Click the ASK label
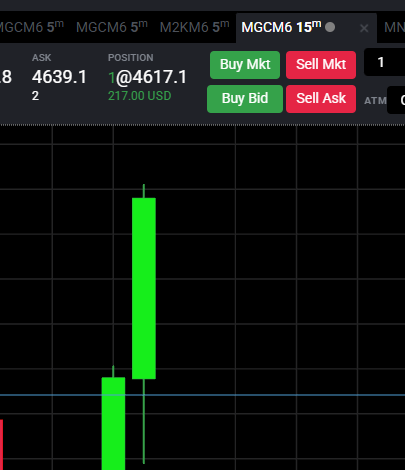This screenshot has width=405, height=470. pyautogui.click(x=42, y=58)
